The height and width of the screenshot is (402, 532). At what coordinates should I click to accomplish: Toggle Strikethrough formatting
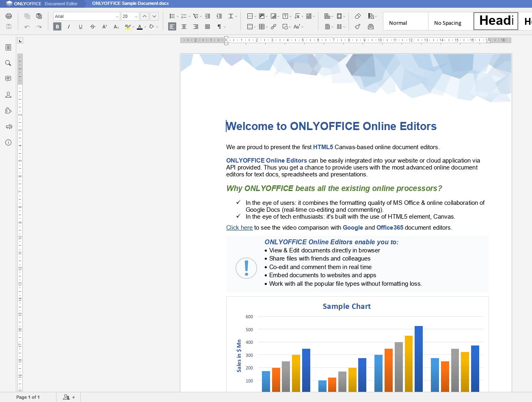tap(93, 27)
